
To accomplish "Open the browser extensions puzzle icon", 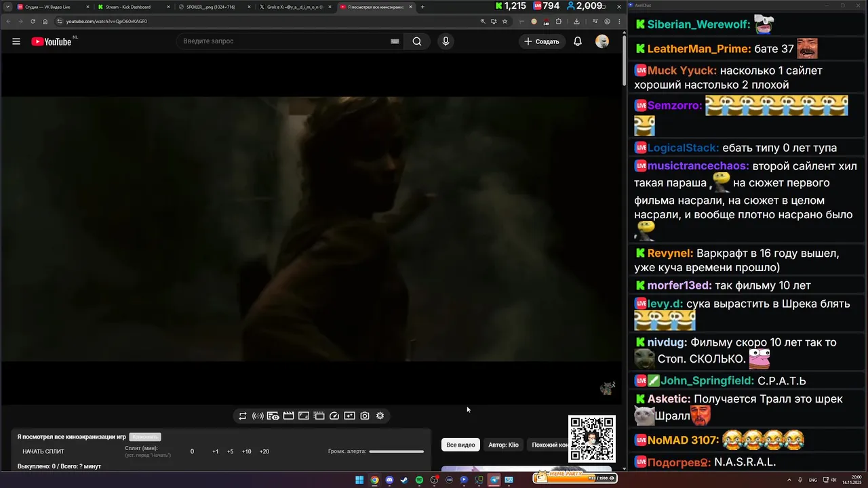I will point(559,21).
